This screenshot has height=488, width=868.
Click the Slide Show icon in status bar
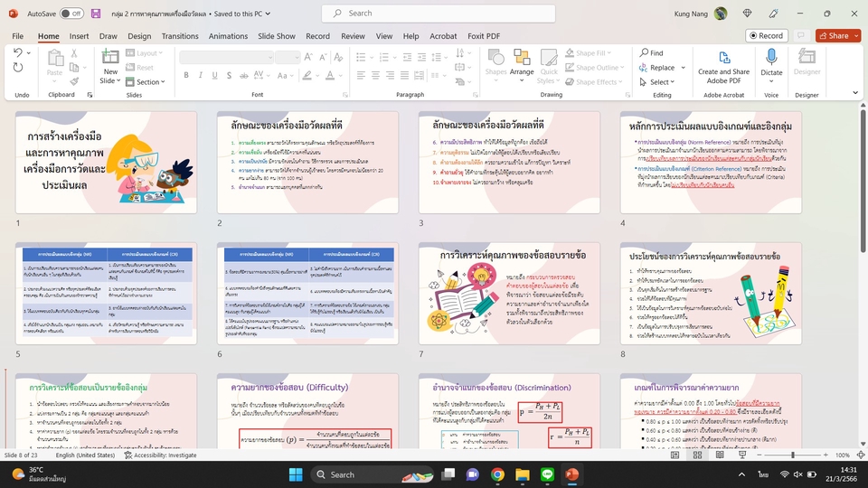pos(742,455)
